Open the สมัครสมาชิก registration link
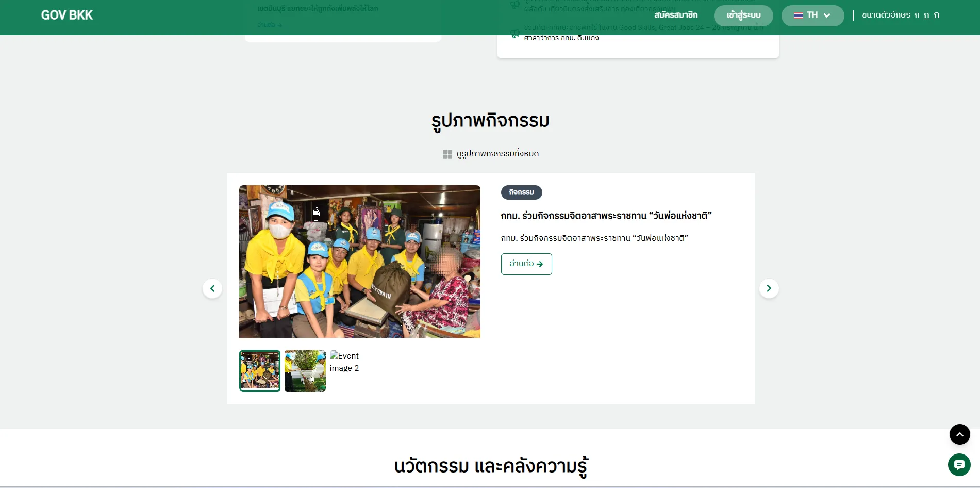The width and height of the screenshot is (980, 488). (x=676, y=15)
